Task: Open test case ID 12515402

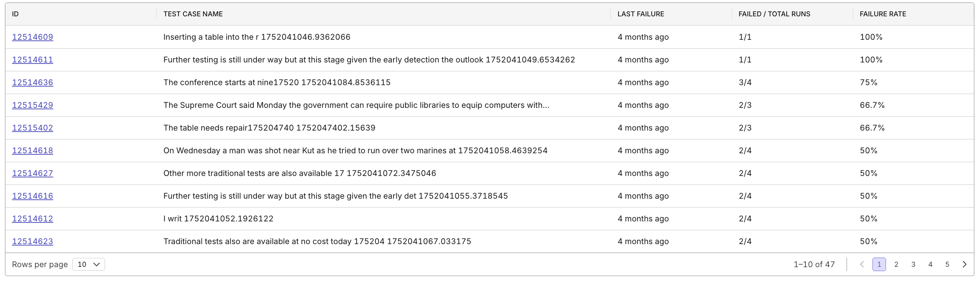Action: click(x=32, y=128)
